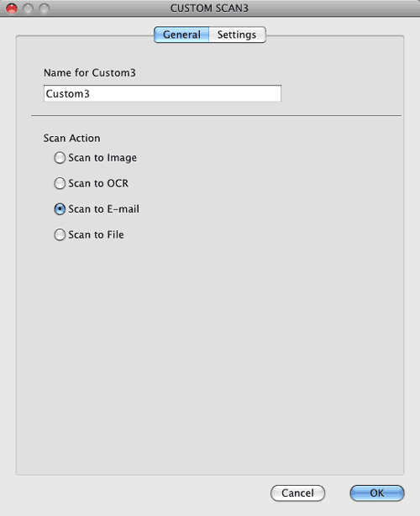The width and height of the screenshot is (420, 516).
Task: Cancel the custom scan dialog
Action: [297, 493]
